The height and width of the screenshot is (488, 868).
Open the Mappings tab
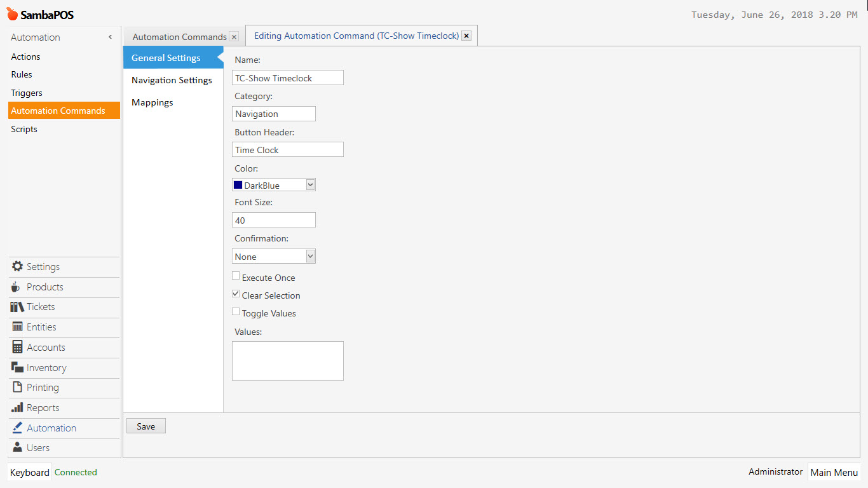pyautogui.click(x=152, y=102)
